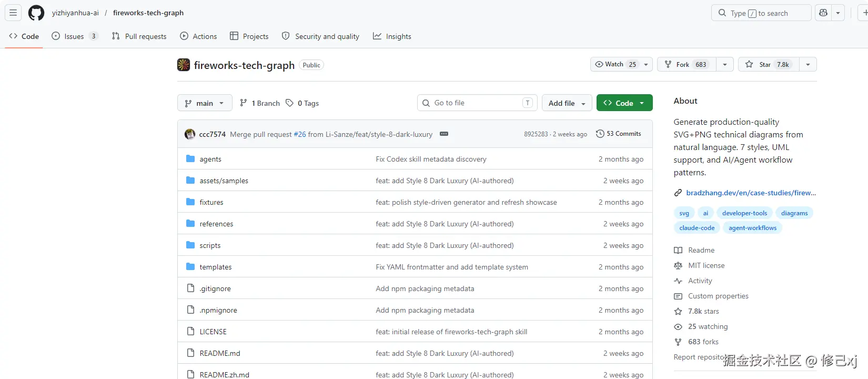Image resolution: width=868 pixels, height=379 pixels.
Task: Click the branch icon beside 1 Branch
Action: (243, 103)
